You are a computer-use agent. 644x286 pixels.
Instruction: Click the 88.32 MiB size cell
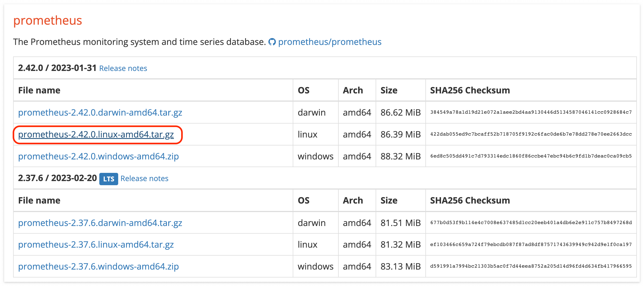tap(401, 156)
